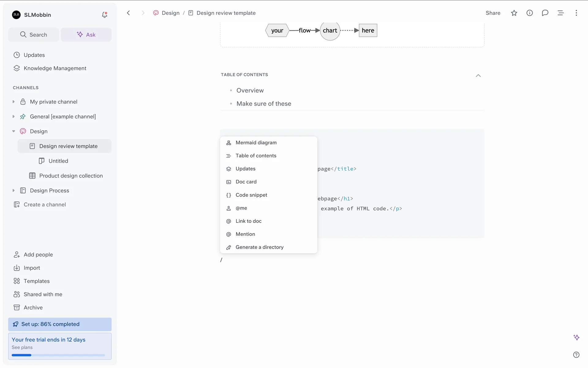
Task: Expand the My private channel tree
Action: (x=13, y=102)
